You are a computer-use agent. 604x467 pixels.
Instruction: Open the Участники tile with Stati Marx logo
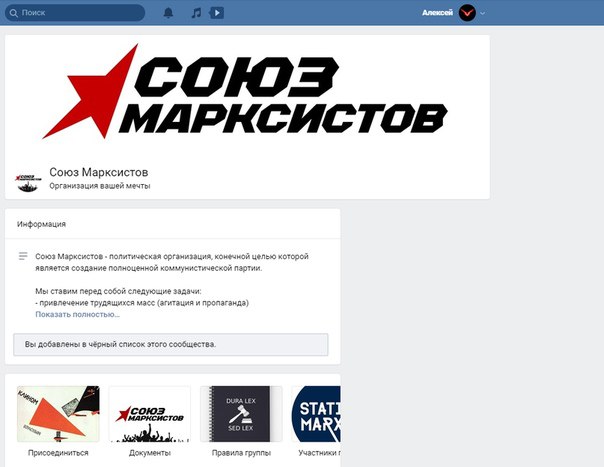[x=316, y=414]
